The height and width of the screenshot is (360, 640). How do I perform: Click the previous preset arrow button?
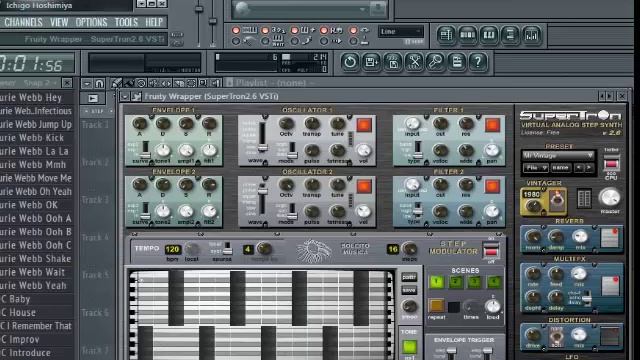pos(578,168)
